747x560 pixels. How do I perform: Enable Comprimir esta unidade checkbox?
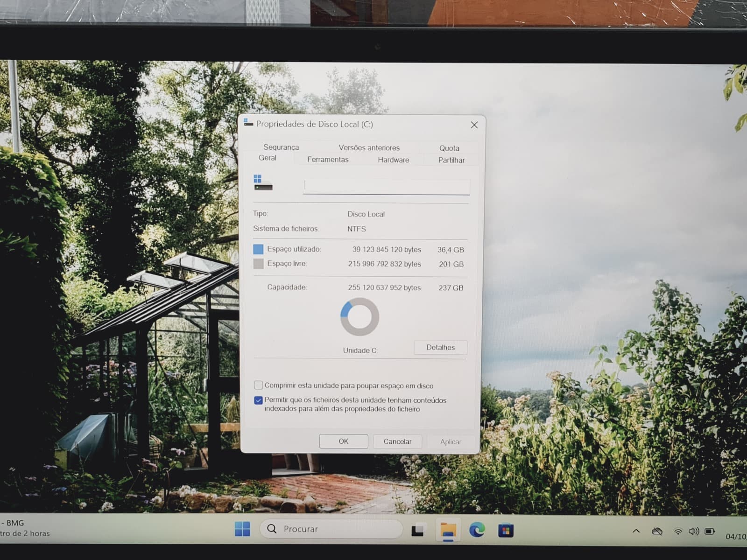[x=258, y=385]
